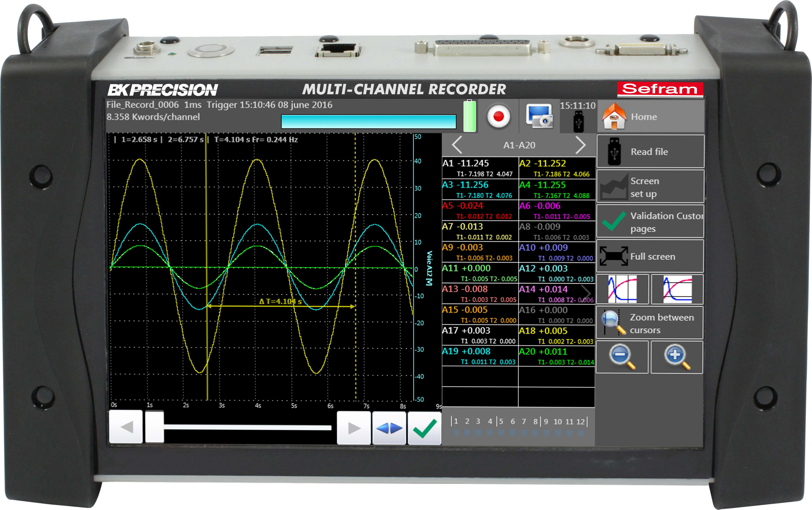The width and height of the screenshot is (812, 510).
Task: Zoom in with plus magnifier
Action: (677, 357)
